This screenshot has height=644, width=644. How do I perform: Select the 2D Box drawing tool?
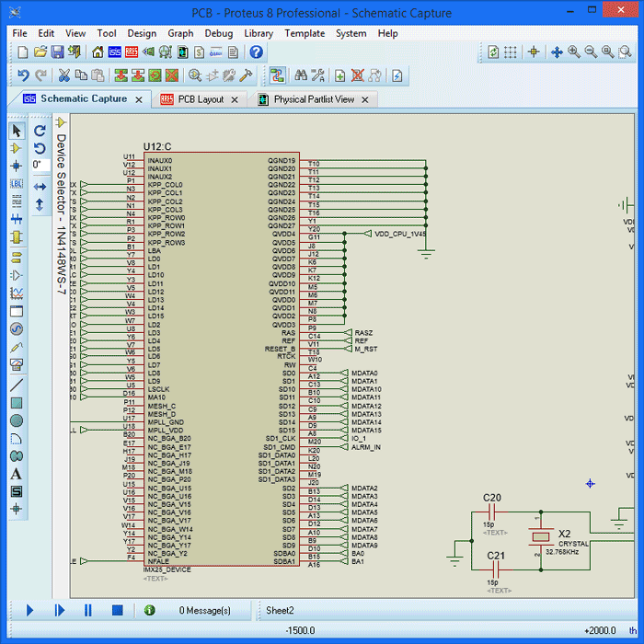point(17,403)
